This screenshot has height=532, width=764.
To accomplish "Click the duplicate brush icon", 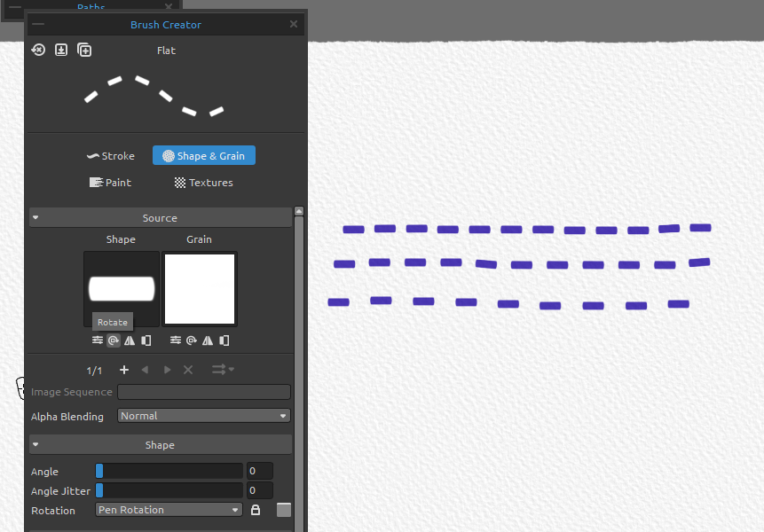I will click(x=84, y=50).
